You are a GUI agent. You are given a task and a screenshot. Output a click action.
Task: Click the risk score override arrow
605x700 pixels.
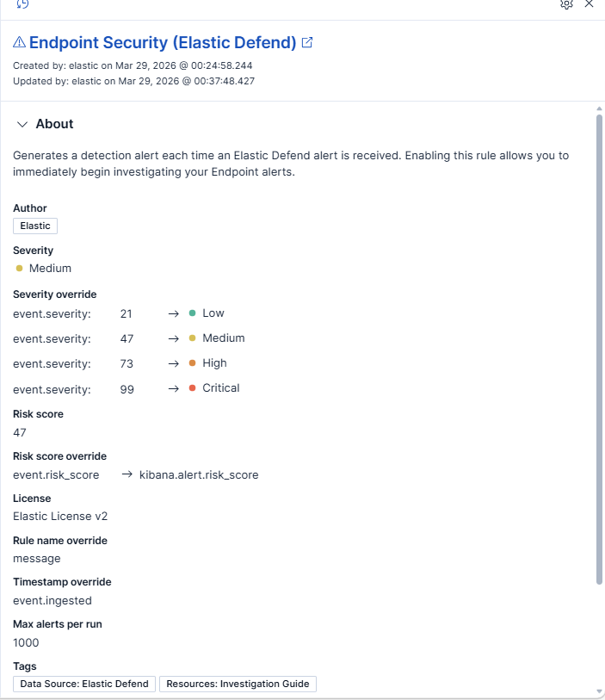tap(127, 474)
